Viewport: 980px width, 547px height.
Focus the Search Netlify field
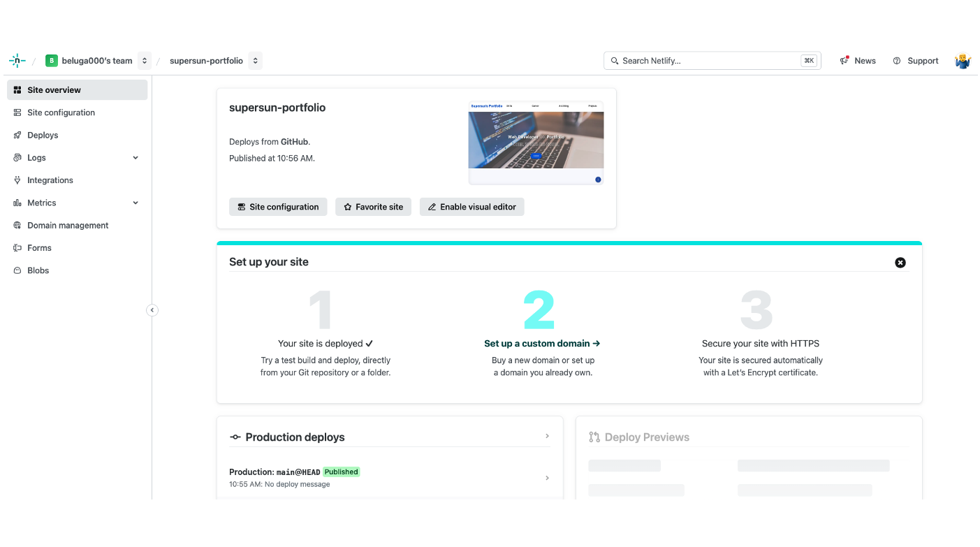(x=712, y=61)
